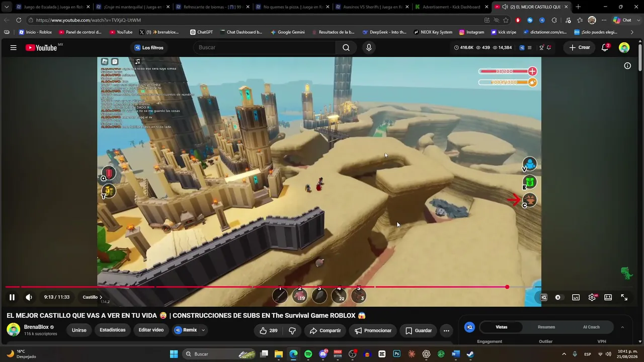This screenshot has width=644, height=362.
Task: Open the AI Coach tab
Action: click(591, 327)
